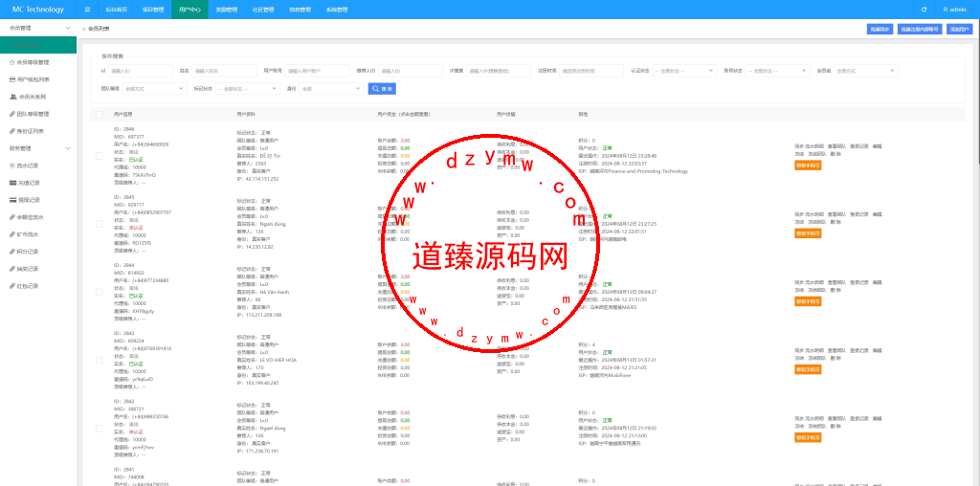The height and width of the screenshot is (486, 980).
Task: Click the refresh icon in top bar
Action: coord(924,10)
